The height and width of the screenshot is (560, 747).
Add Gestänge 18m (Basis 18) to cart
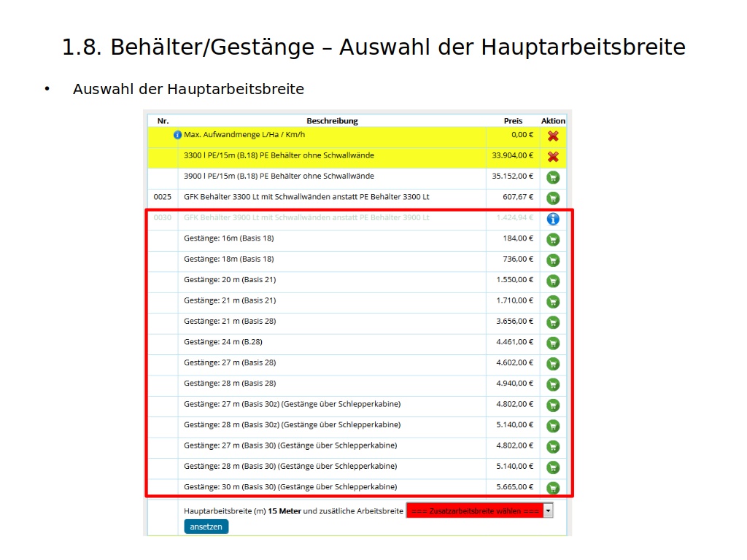click(x=553, y=260)
